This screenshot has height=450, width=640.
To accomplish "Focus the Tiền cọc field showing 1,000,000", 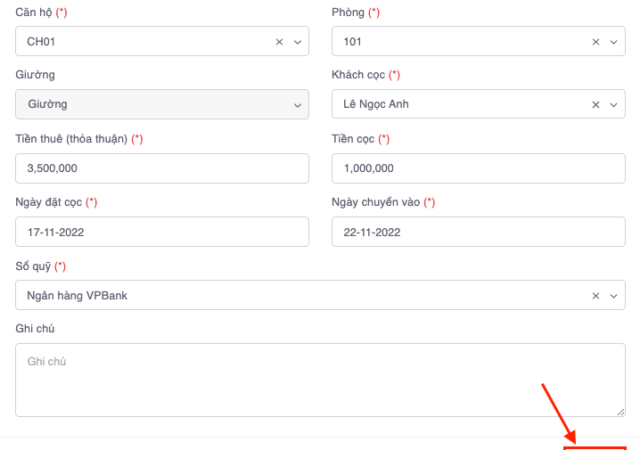I will click(478, 168).
